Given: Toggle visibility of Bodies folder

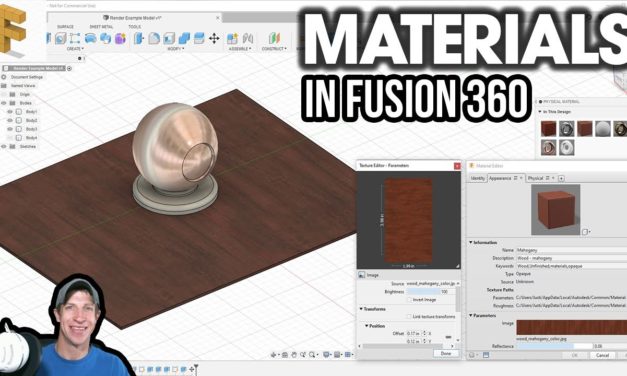Looking at the screenshot, I should point(4,103).
